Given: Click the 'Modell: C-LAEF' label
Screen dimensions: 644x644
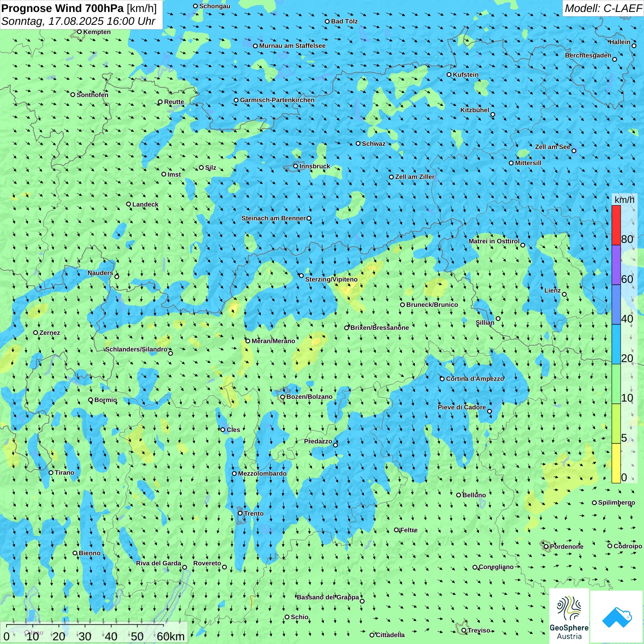Looking at the screenshot, I should 603,8.
